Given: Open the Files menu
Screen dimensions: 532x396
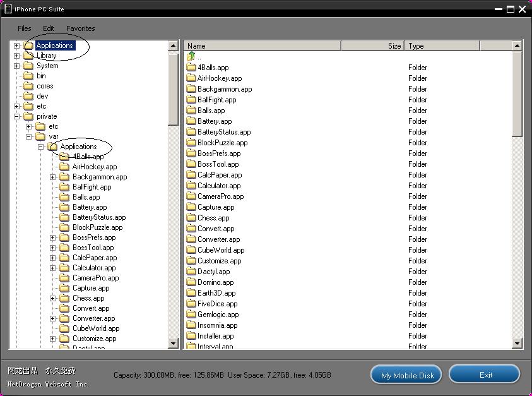Looking at the screenshot, I should pyautogui.click(x=25, y=28).
